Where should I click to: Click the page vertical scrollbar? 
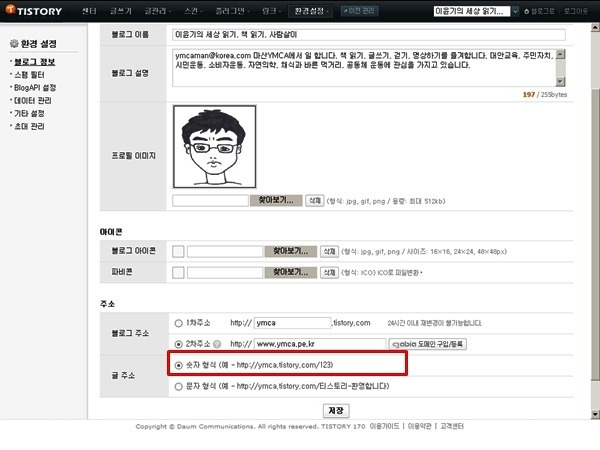coord(595,221)
